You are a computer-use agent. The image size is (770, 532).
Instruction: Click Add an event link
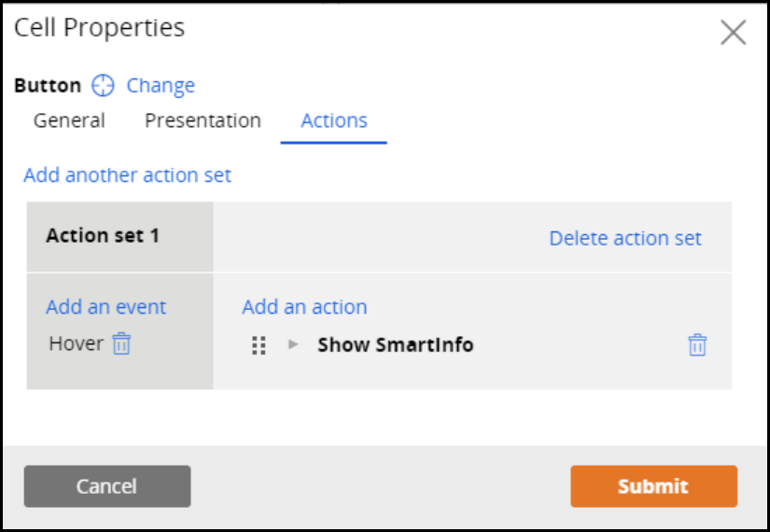(x=105, y=307)
